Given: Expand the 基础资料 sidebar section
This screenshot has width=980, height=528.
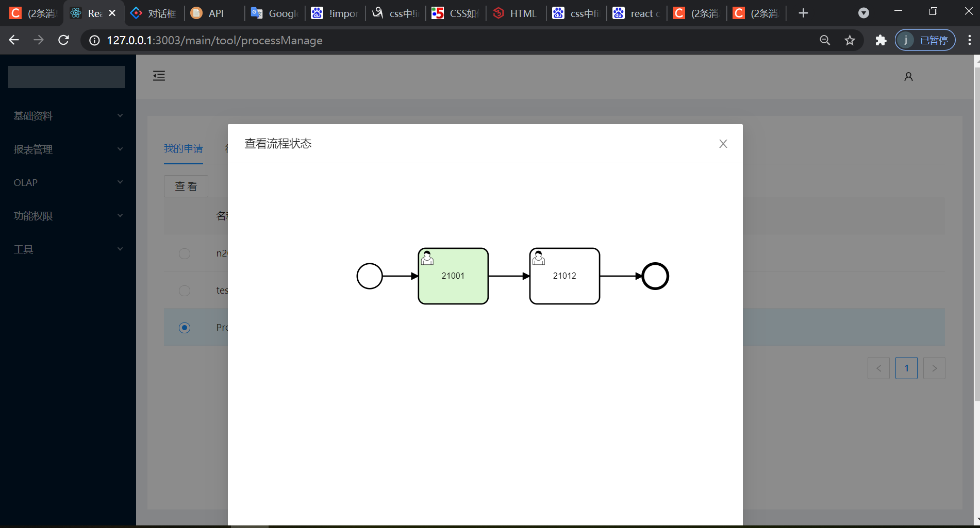Looking at the screenshot, I should point(67,115).
